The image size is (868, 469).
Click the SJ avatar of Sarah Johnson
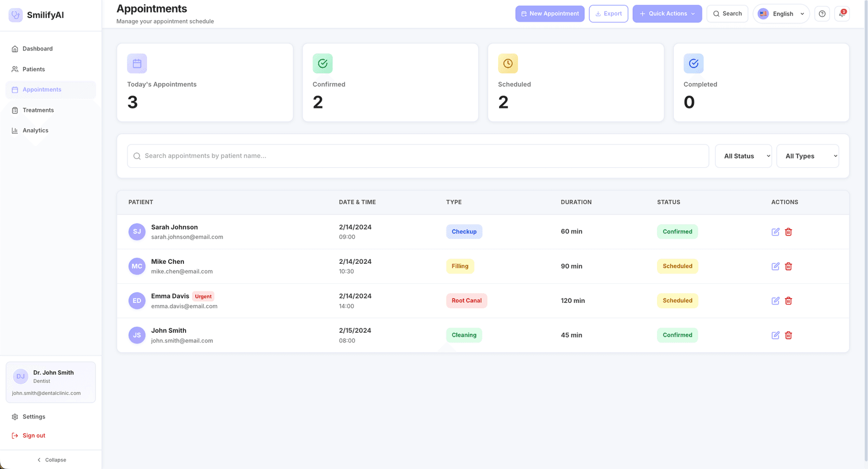click(137, 232)
